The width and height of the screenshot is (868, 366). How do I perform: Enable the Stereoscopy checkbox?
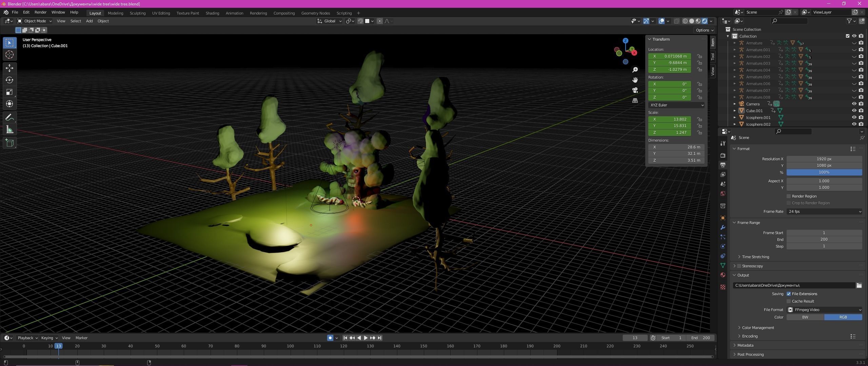739,266
